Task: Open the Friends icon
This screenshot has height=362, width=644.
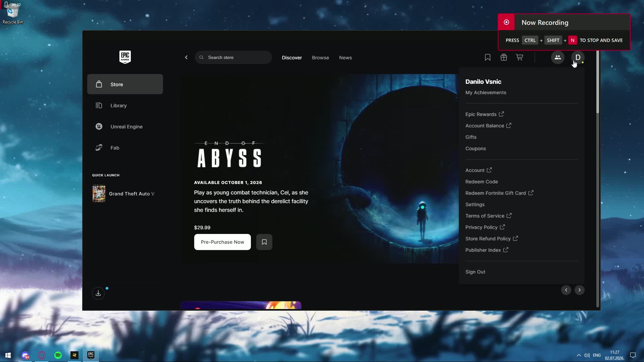Action: (x=557, y=57)
